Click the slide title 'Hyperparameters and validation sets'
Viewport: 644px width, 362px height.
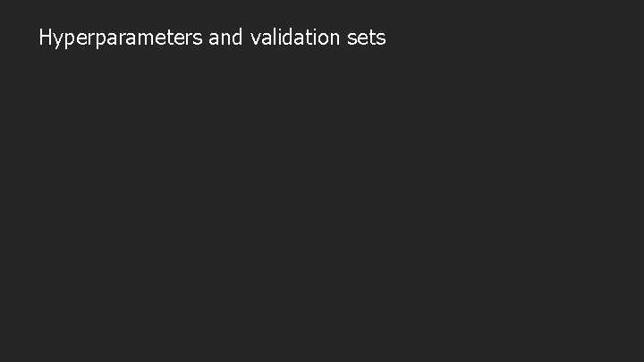[x=212, y=38]
